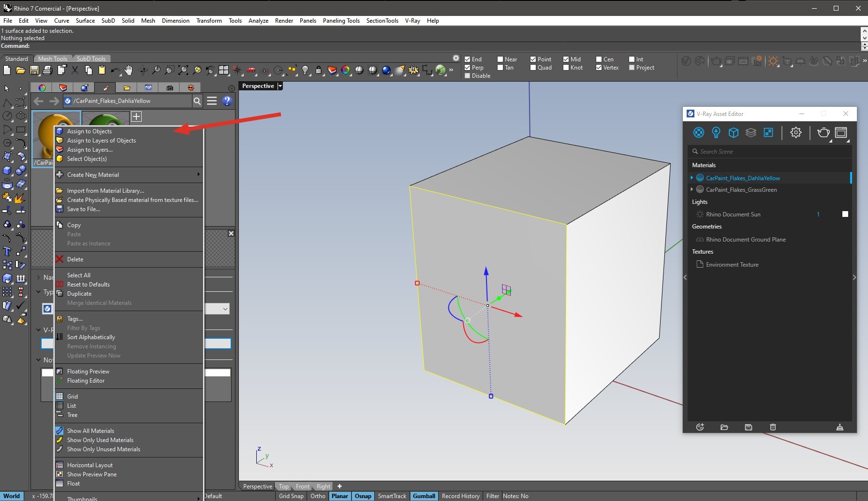Toggle the Mid osnap checkbox
The height and width of the screenshot is (501, 868).
566,59
